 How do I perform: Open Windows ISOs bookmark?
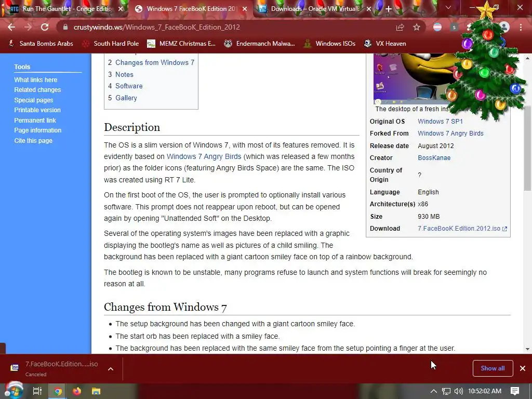(x=329, y=44)
